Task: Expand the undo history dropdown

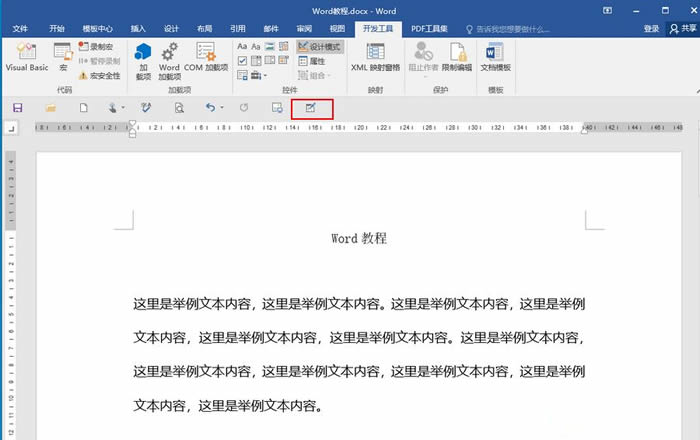Action: (222, 108)
